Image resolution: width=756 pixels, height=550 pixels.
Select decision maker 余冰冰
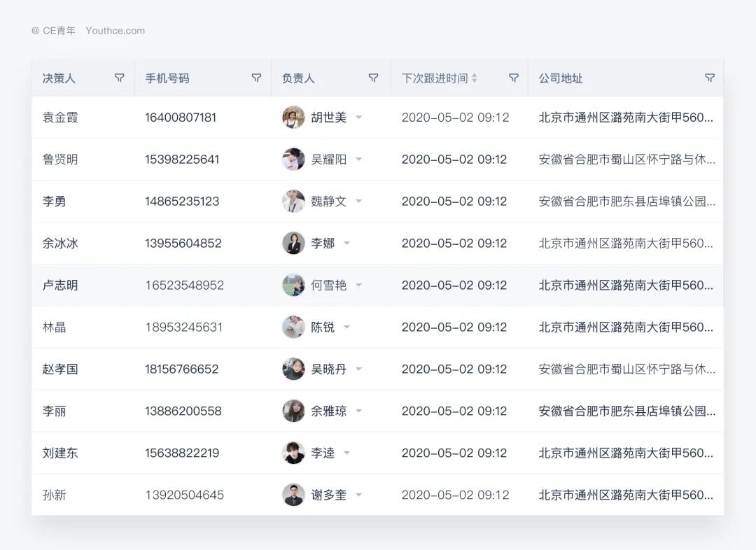tap(60, 243)
